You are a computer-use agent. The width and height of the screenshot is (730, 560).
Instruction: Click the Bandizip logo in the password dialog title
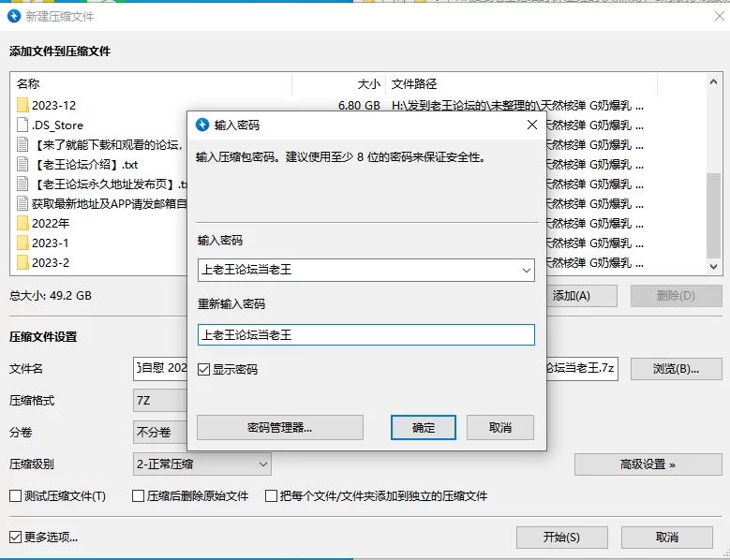[x=202, y=125]
